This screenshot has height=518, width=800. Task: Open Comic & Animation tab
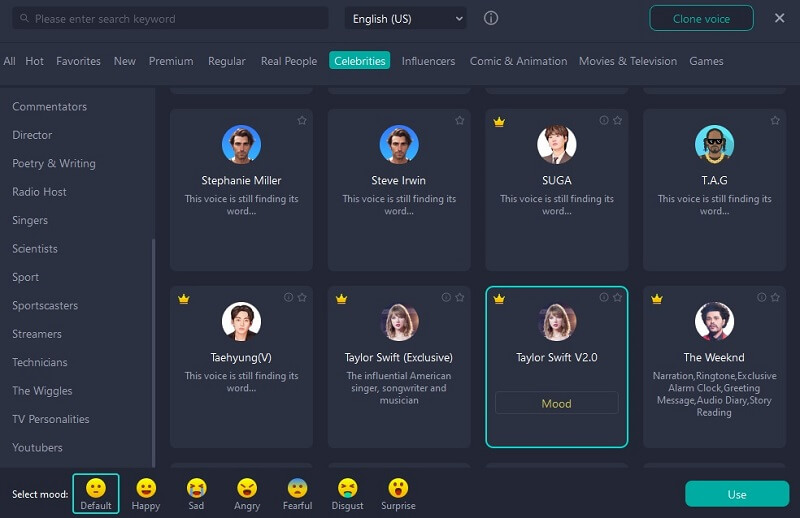pos(518,61)
